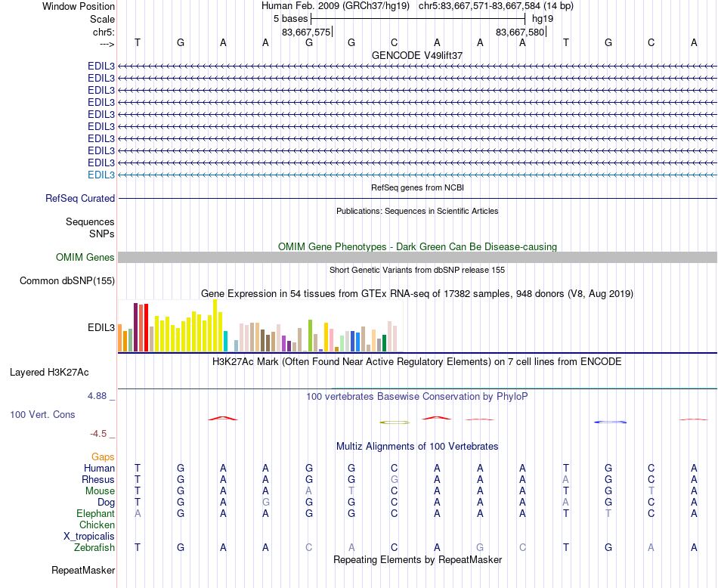
Task: Click the blue negative PhyloP block
Action: point(611,422)
